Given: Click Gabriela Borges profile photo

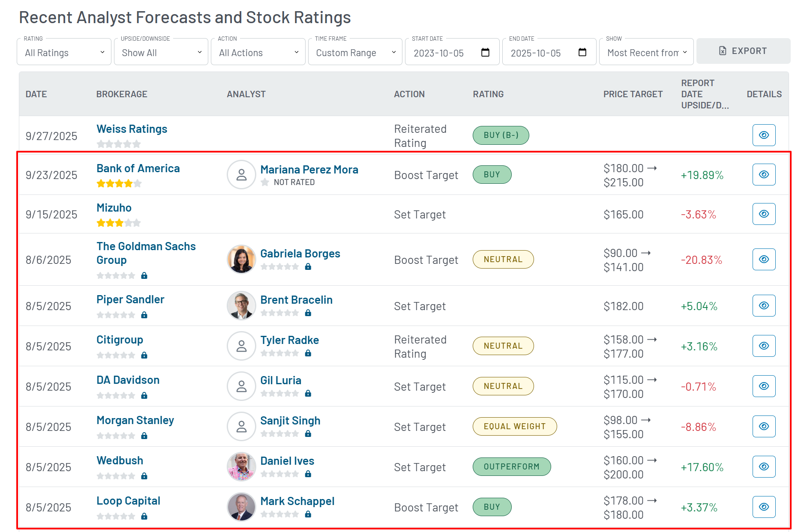Looking at the screenshot, I should [241, 259].
